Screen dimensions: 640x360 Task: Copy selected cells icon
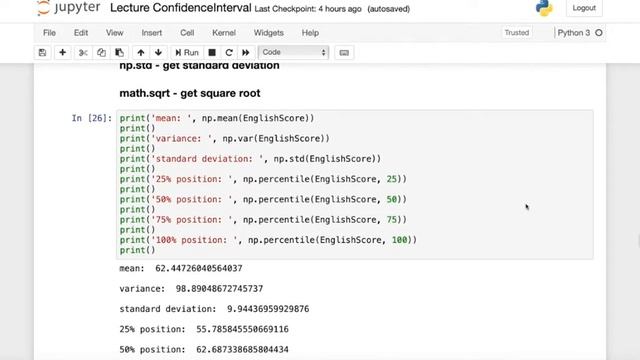(x=101, y=53)
